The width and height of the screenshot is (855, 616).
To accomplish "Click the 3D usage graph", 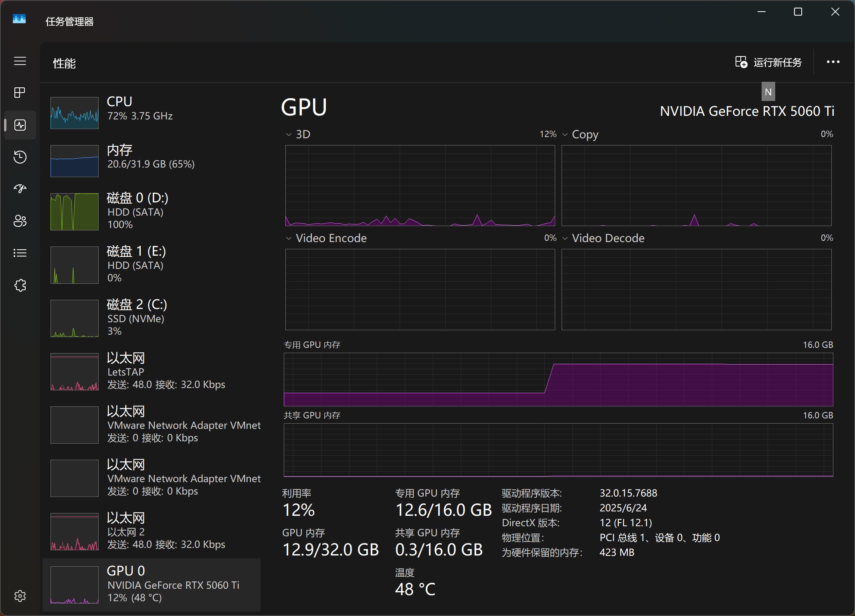I will (420, 186).
